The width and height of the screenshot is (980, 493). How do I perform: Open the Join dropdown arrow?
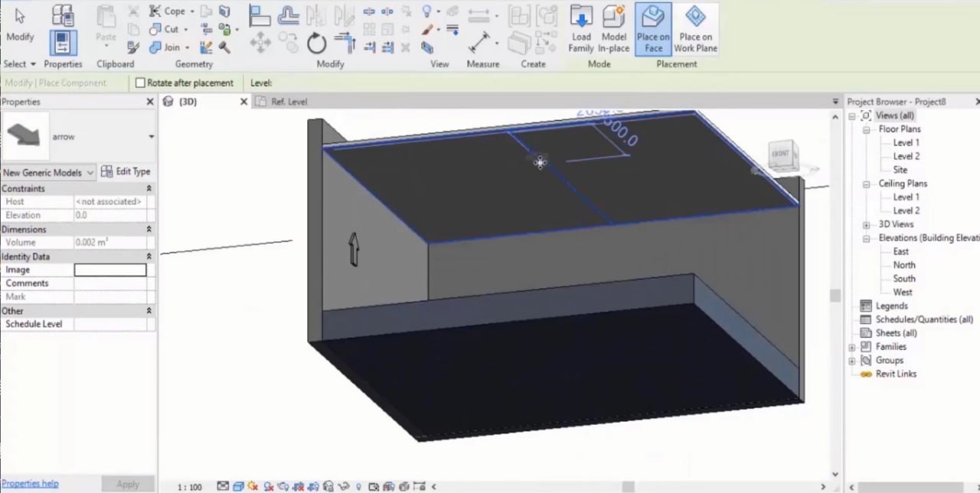(x=188, y=47)
